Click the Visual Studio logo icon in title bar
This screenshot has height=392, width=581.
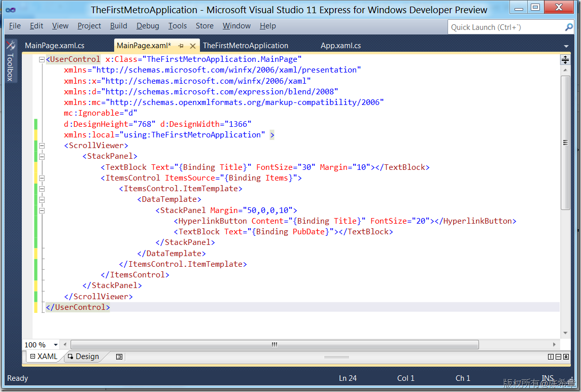(10, 10)
